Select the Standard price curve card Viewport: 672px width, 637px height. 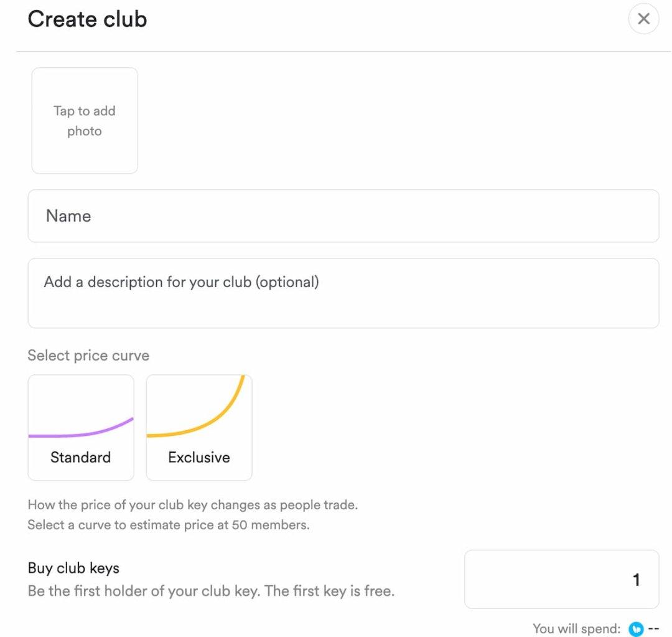tap(81, 428)
